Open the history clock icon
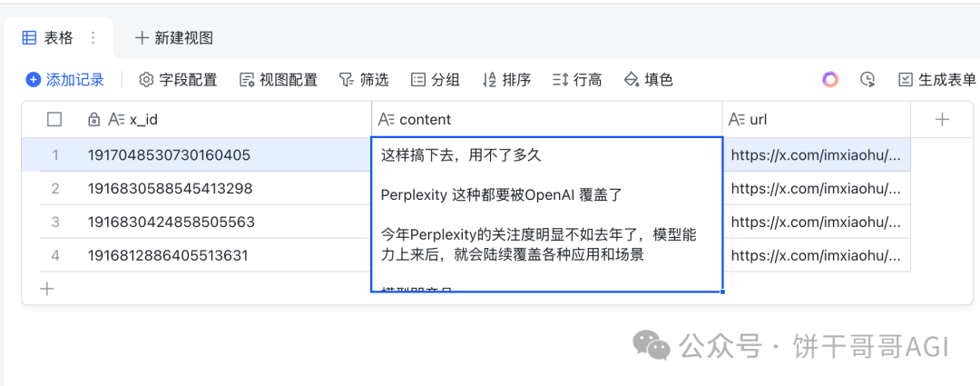The image size is (980, 386). tap(867, 79)
